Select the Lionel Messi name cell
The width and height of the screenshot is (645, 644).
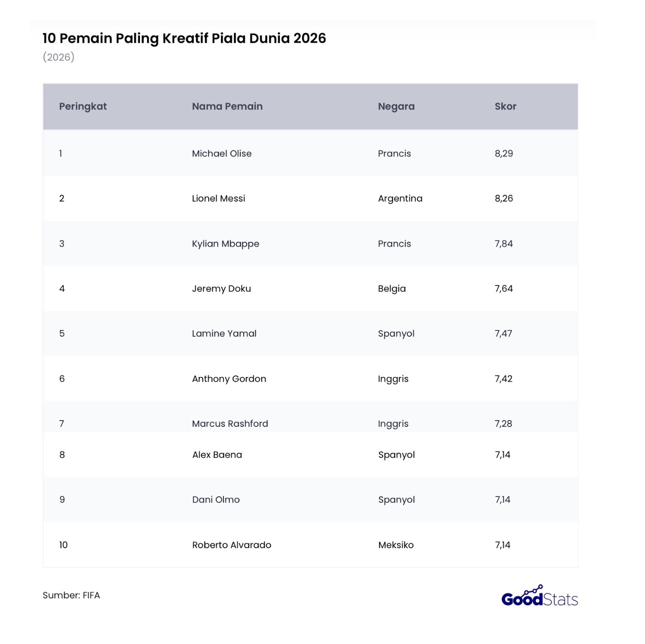pyautogui.click(x=218, y=198)
